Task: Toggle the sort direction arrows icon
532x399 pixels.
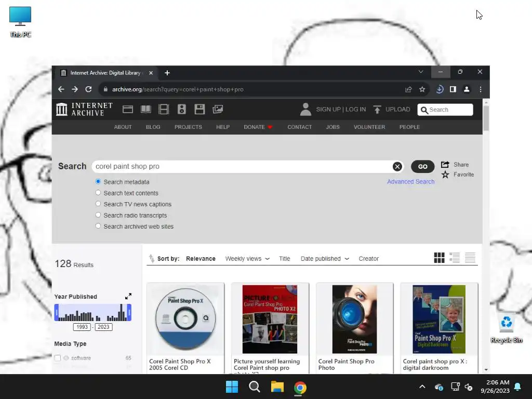Action: [151, 259]
